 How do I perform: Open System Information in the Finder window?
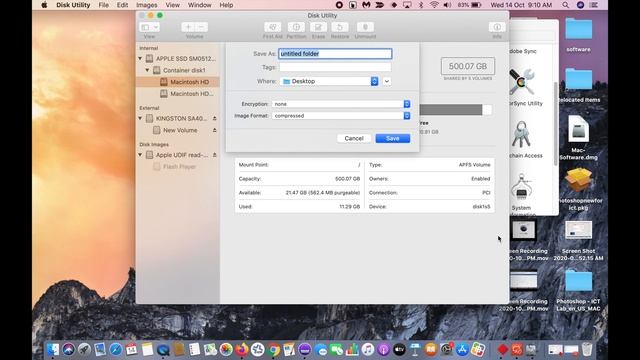point(521,187)
